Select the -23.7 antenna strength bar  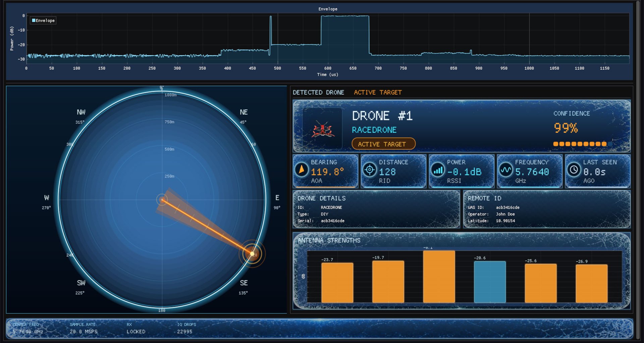(x=337, y=283)
